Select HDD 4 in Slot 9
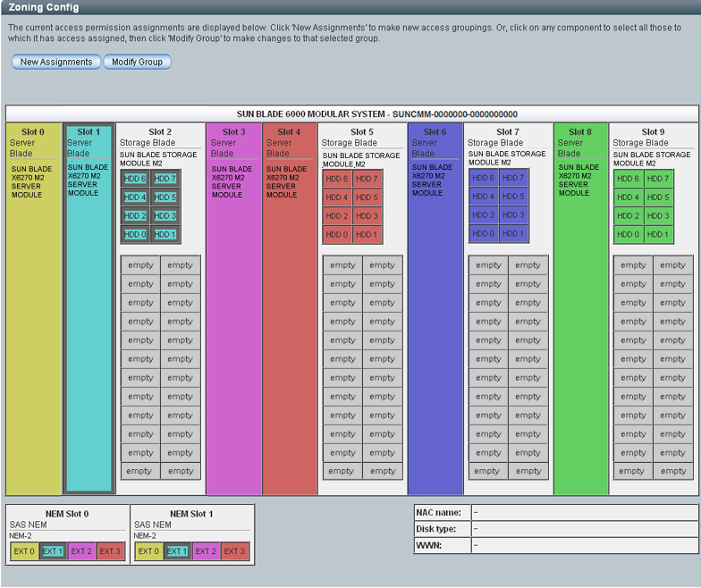 (x=628, y=197)
